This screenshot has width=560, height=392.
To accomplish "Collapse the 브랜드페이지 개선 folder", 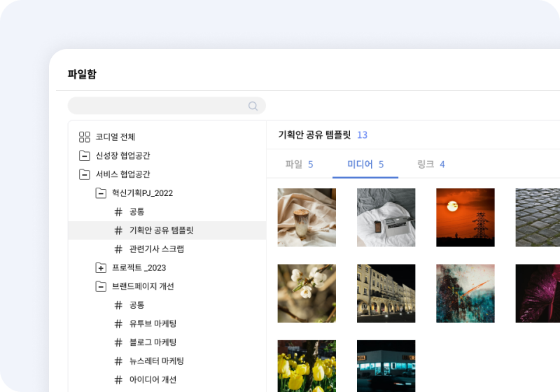I will 101,286.
